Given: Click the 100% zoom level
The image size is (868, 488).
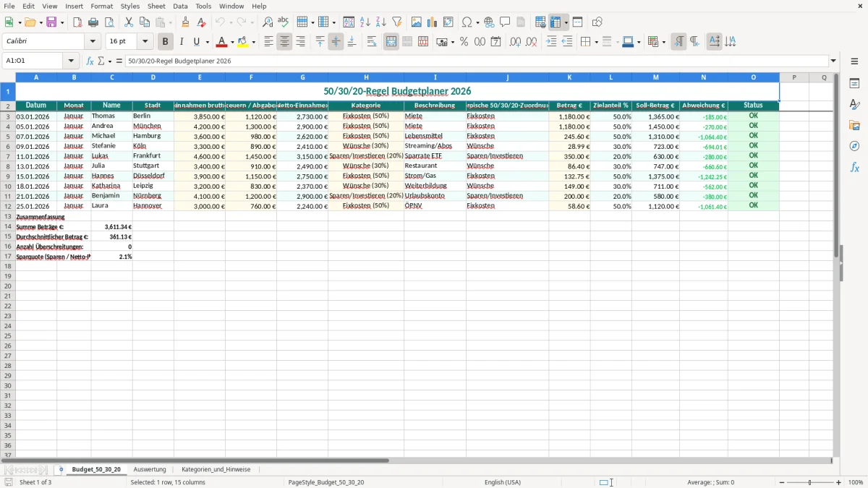Looking at the screenshot, I should pos(855,482).
